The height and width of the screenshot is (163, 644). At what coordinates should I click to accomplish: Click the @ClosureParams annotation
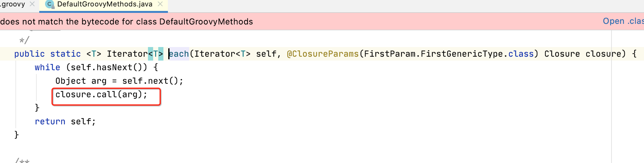click(x=323, y=54)
